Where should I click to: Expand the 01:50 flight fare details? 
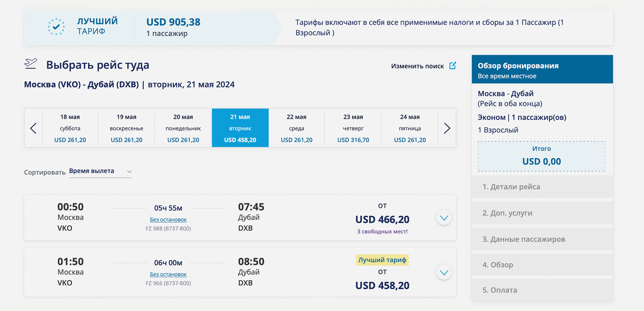(444, 272)
